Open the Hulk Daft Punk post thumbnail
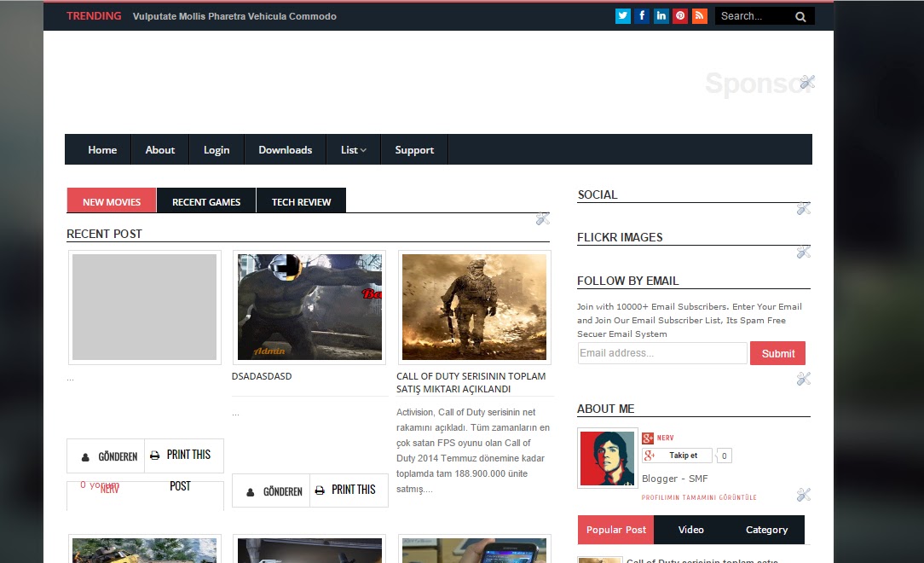 pyautogui.click(x=310, y=307)
